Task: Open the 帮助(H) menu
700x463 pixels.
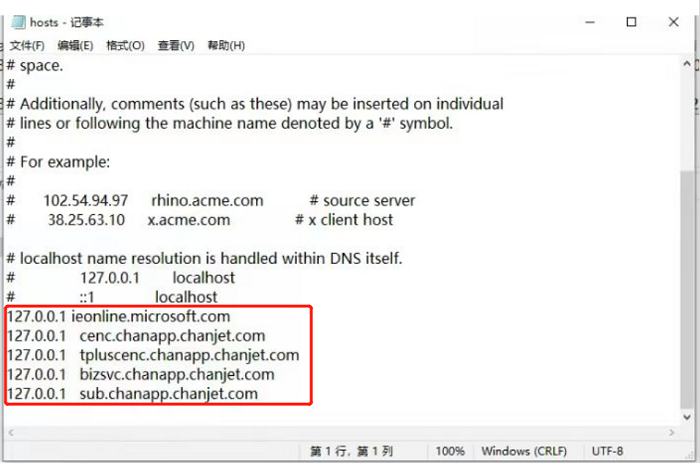Action: pyautogui.click(x=226, y=46)
